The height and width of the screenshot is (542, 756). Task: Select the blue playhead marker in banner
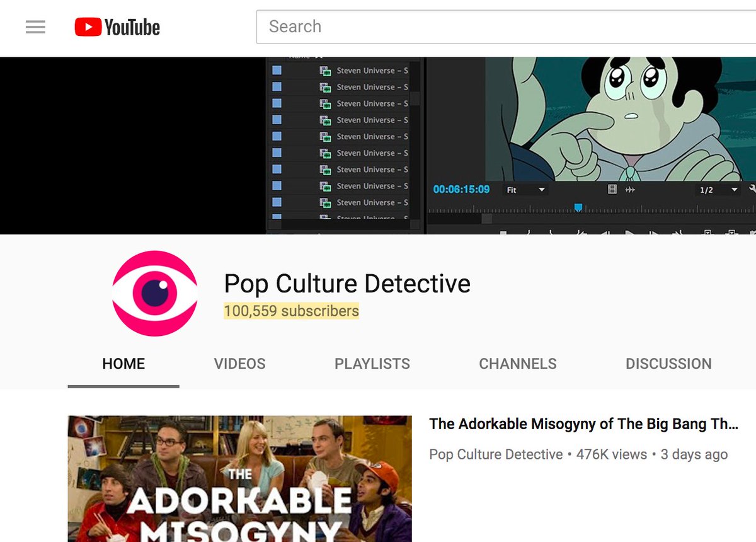point(578,207)
